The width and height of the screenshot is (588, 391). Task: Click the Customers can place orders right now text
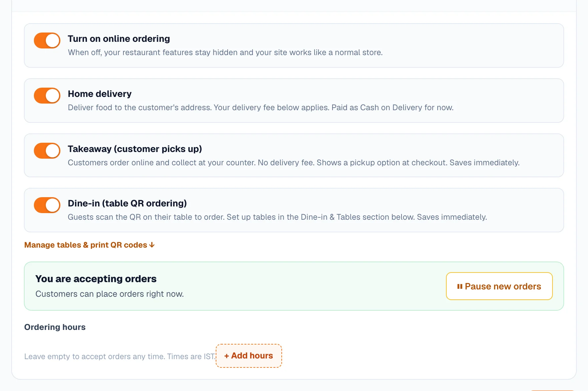[x=110, y=294]
